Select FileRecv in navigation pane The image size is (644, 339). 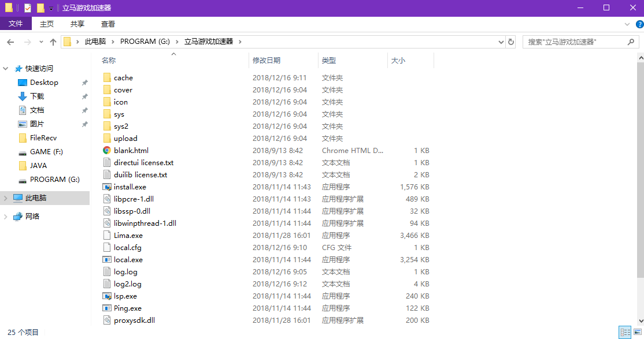[x=43, y=138]
